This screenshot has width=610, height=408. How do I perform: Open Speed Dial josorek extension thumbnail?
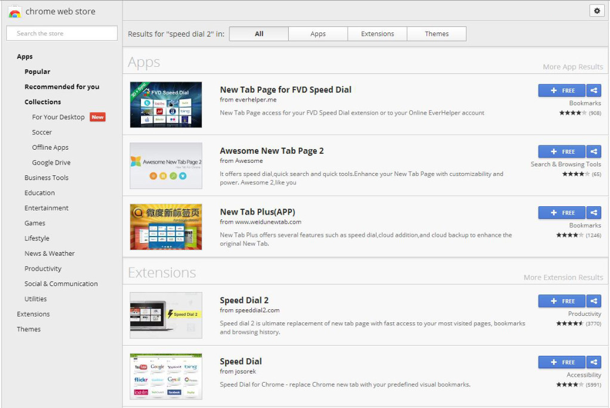[x=166, y=376]
